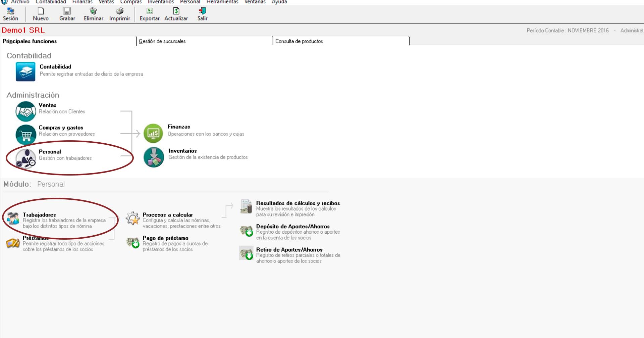Open the Inventarios boxes icon
Screen dimensions: 644x338
coord(154,157)
